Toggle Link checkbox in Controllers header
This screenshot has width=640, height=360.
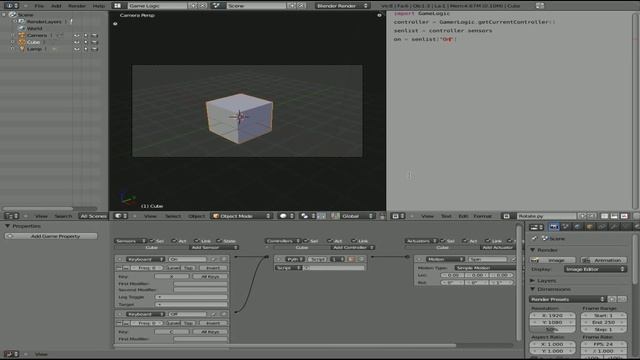pyautogui.click(x=354, y=241)
